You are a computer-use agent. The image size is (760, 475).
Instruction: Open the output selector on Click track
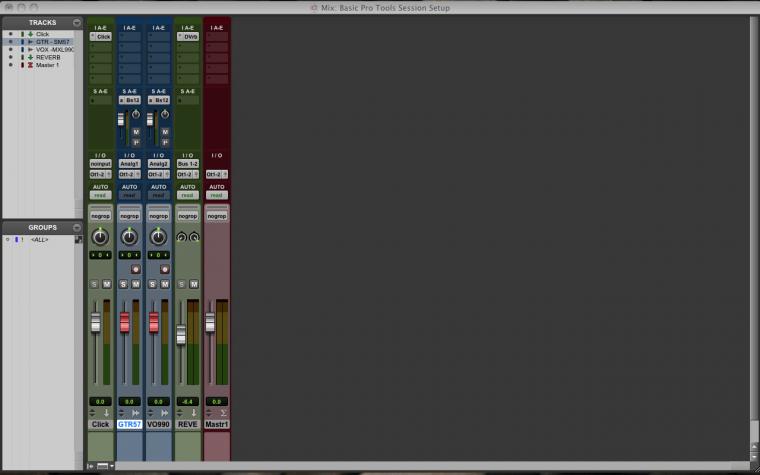pos(100,174)
